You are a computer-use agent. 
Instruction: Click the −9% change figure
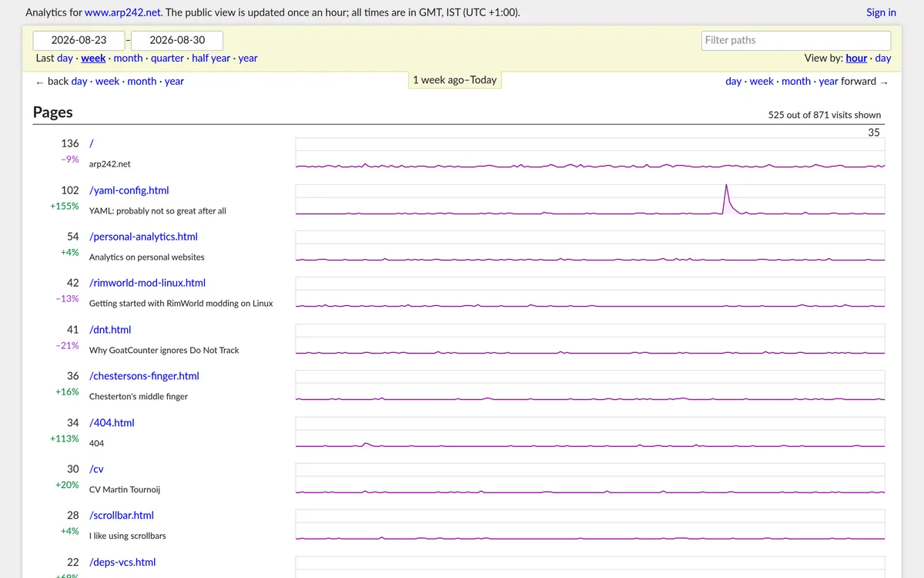(70, 159)
